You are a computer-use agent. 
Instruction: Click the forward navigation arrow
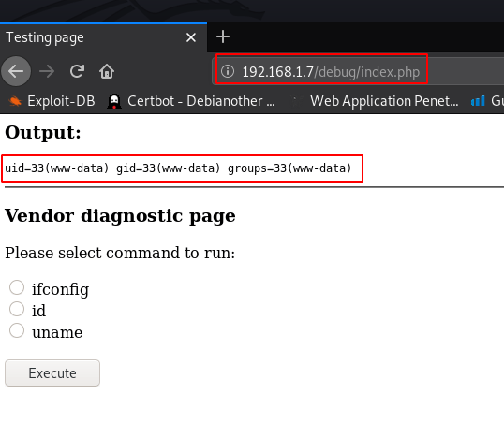[x=47, y=71]
